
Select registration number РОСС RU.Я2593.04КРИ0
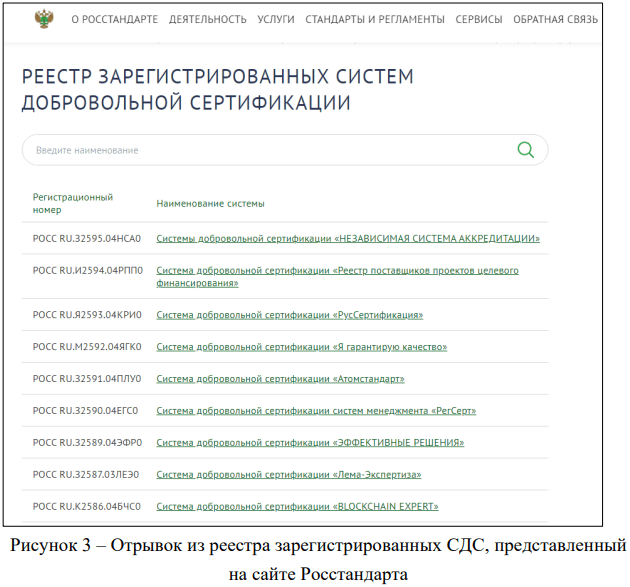click(87, 315)
